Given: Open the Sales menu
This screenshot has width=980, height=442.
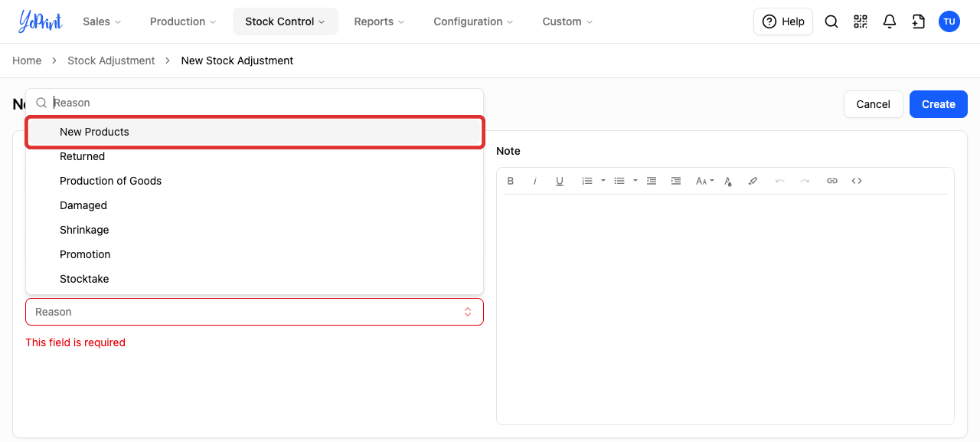Looking at the screenshot, I should pyautogui.click(x=102, y=21).
